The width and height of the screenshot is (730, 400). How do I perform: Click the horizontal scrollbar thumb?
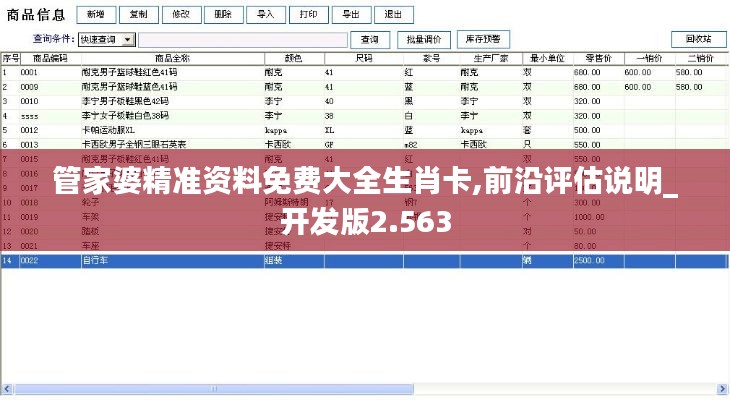(214, 388)
